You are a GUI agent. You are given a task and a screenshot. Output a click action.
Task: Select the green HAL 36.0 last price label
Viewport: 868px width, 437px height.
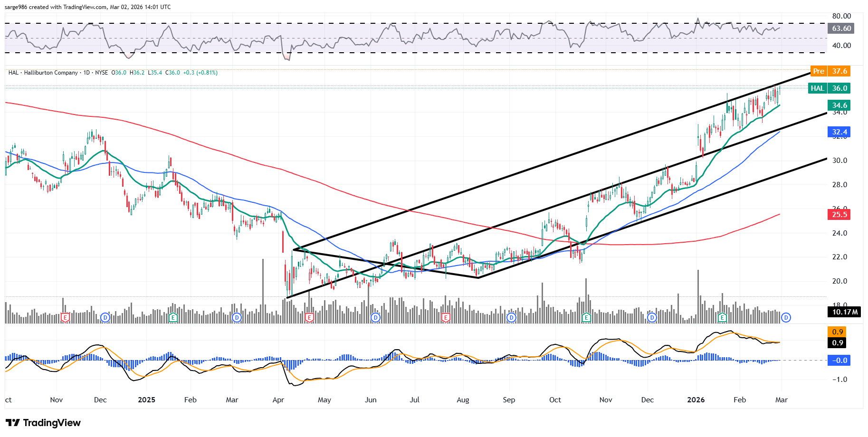(x=829, y=88)
